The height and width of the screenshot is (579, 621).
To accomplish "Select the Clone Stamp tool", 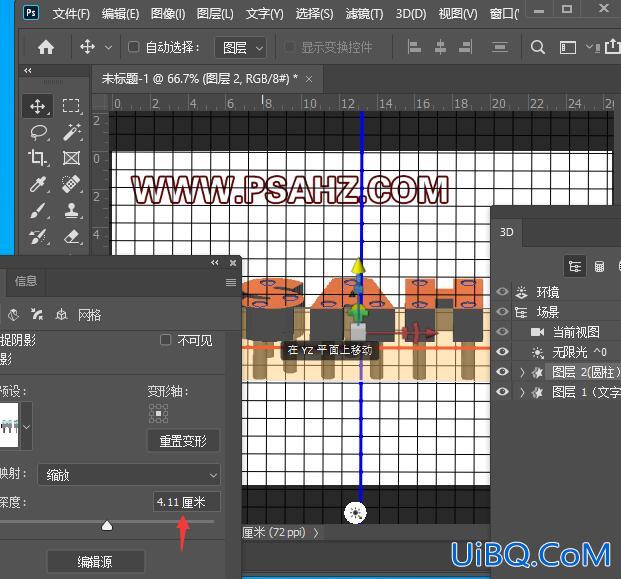I will coord(71,210).
